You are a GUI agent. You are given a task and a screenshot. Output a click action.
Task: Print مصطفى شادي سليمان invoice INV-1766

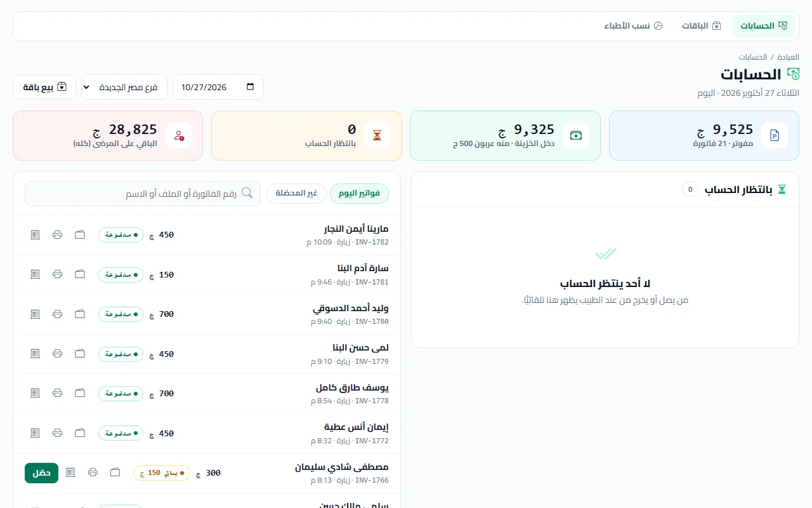tap(93, 472)
